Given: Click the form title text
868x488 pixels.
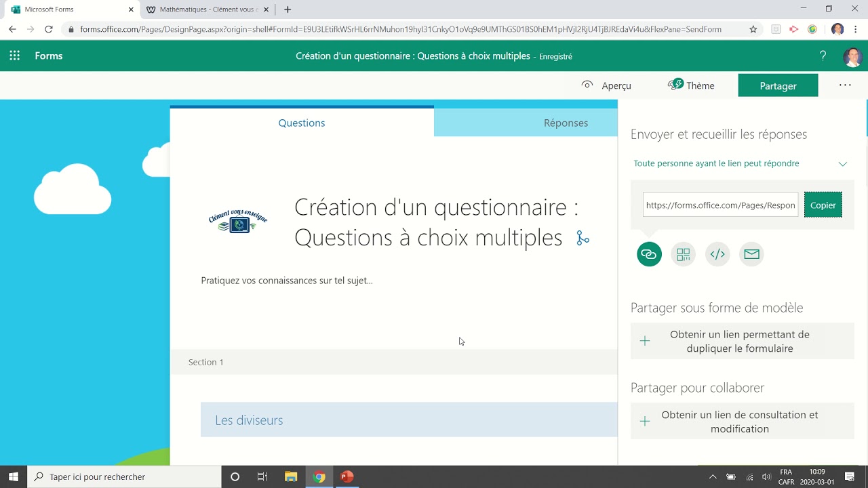Looking at the screenshot, I should (x=437, y=222).
